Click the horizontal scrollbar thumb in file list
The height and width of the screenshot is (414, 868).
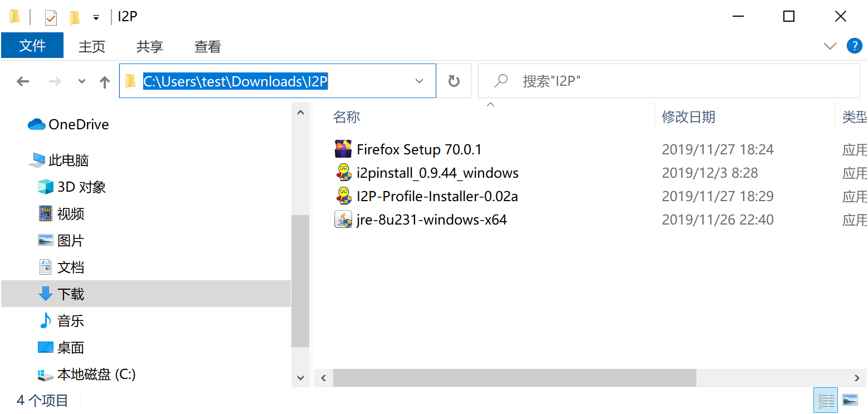click(514, 378)
